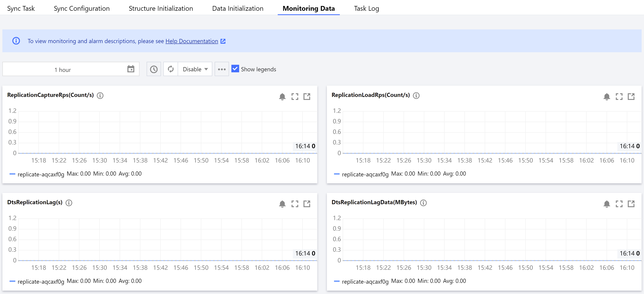The height and width of the screenshot is (294, 644).
Task: Go to the Data Initialization tab
Action: (x=238, y=9)
